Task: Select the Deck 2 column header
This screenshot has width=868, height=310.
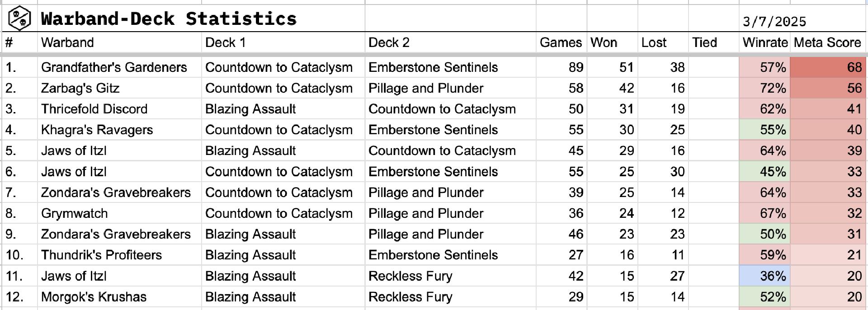Action: tap(450, 42)
